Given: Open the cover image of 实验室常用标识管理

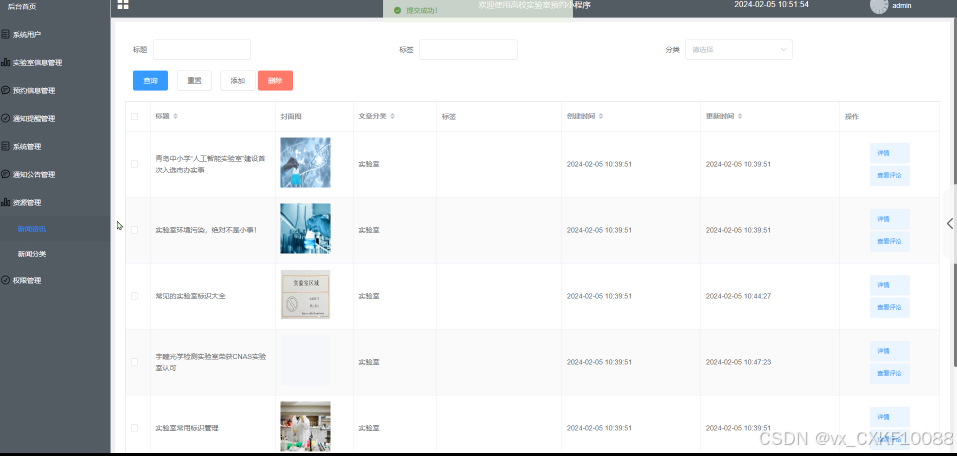Looking at the screenshot, I should click(x=305, y=426).
